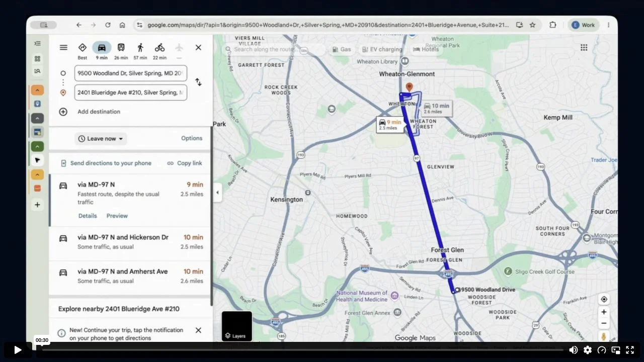Collapse green tab group chevron
This screenshot has width=644, height=362.
(37, 147)
